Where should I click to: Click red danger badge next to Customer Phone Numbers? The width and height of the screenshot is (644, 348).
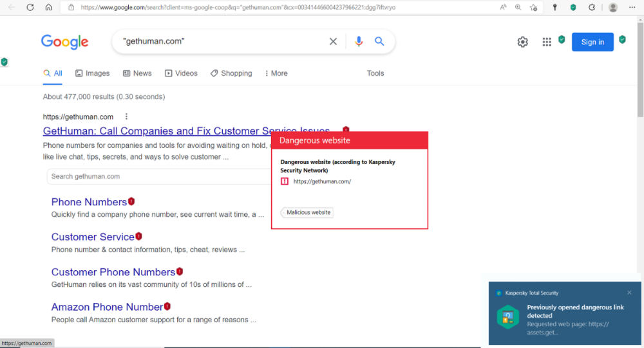(x=180, y=271)
